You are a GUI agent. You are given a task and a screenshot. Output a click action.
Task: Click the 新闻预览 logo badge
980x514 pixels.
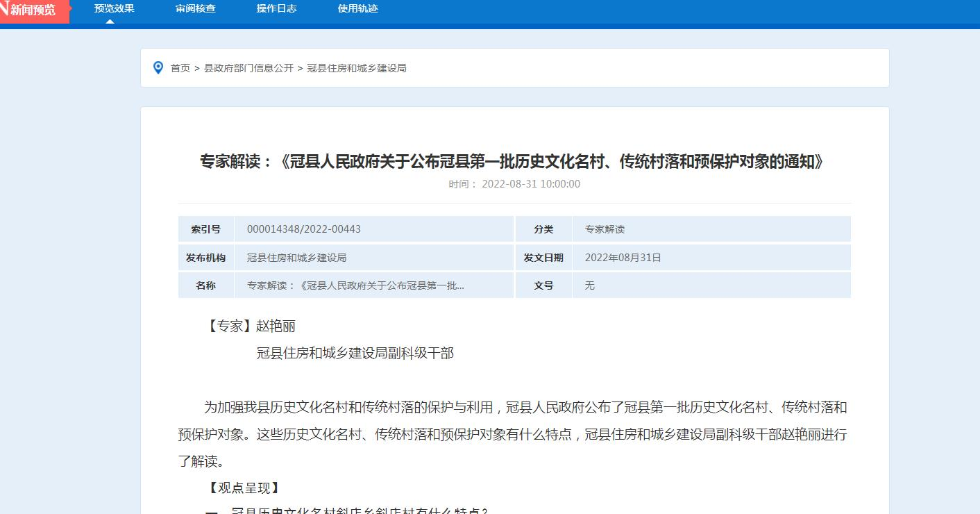tap(34, 10)
